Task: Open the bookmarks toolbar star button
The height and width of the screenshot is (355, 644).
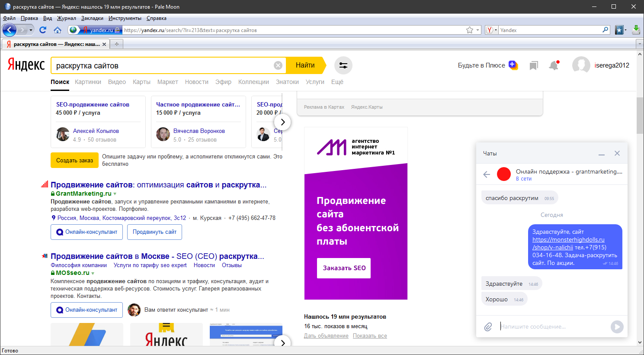Action: click(619, 30)
